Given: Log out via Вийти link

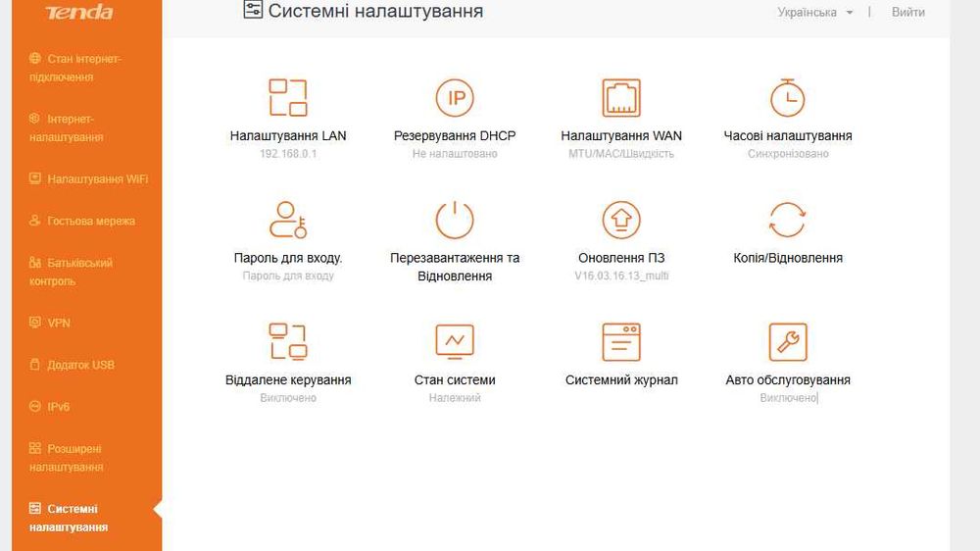Looking at the screenshot, I should point(908,12).
